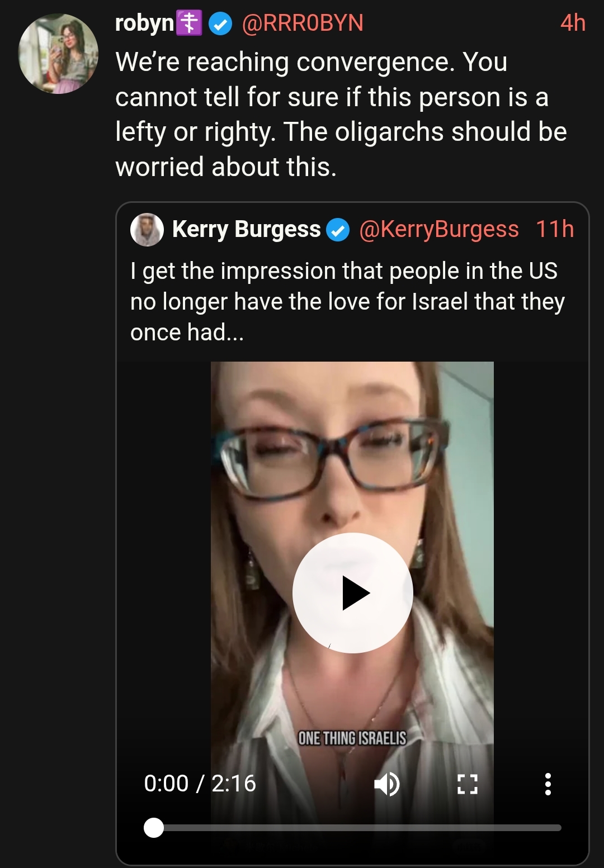Open robyn's profile picture
This screenshot has width=604, height=868.
(x=58, y=54)
